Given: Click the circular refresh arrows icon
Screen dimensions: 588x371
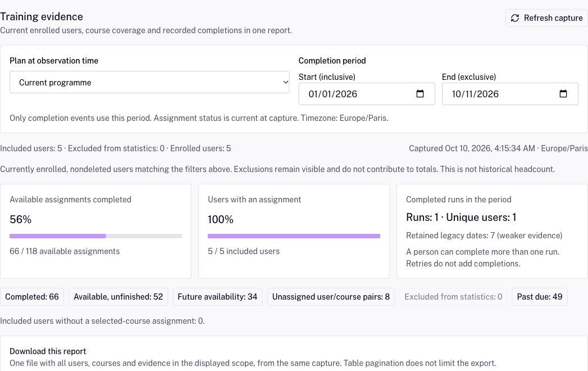Looking at the screenshot, I should tap(515, 18).
